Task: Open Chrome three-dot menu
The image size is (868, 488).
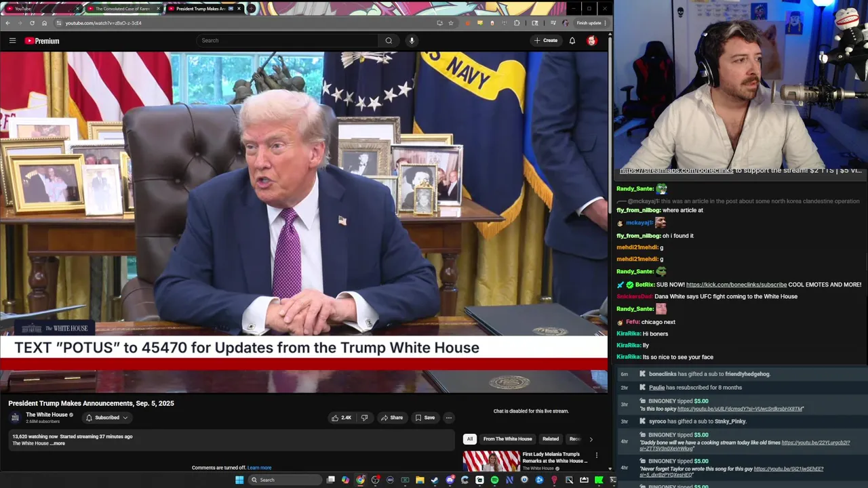Action: coord(605,23)
